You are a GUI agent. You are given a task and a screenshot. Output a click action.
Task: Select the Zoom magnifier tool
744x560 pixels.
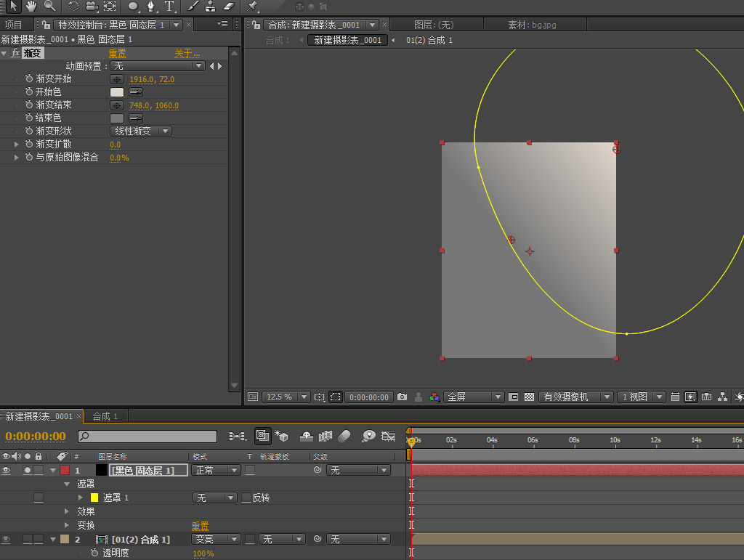point(49,6)
